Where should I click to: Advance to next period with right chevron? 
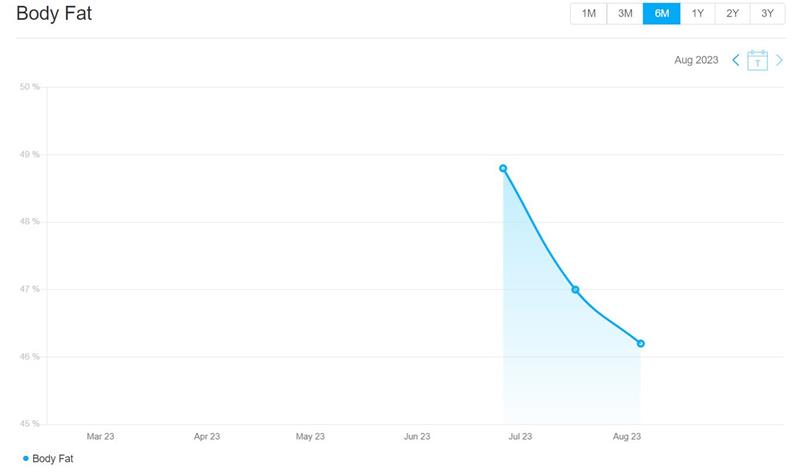tap(780, 61)
